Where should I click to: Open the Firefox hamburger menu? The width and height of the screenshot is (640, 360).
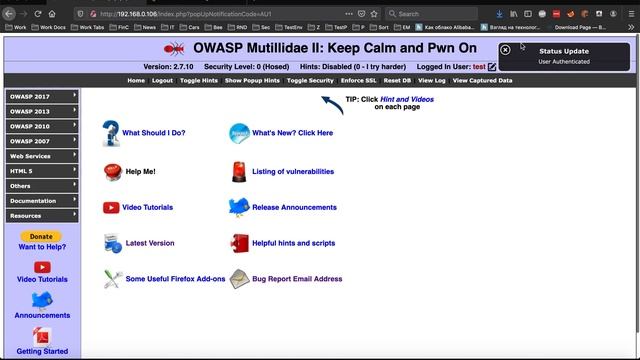pyautogui.click(x=631, y=14)
